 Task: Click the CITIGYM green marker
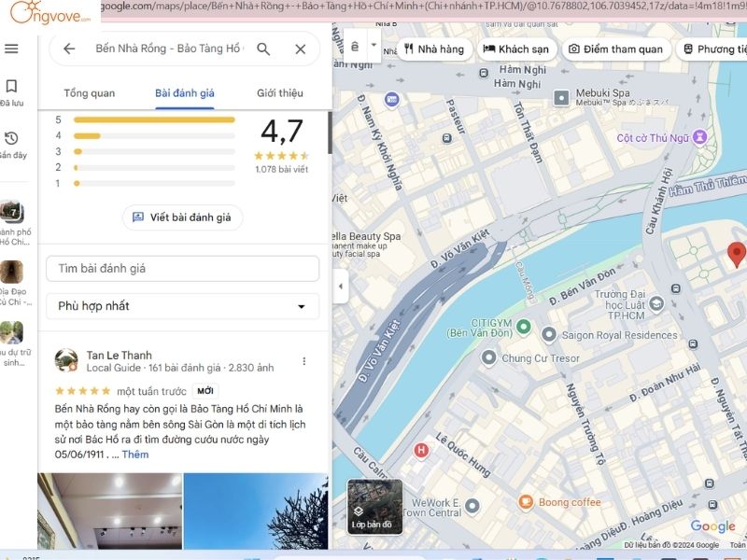[x=524, y=327]
